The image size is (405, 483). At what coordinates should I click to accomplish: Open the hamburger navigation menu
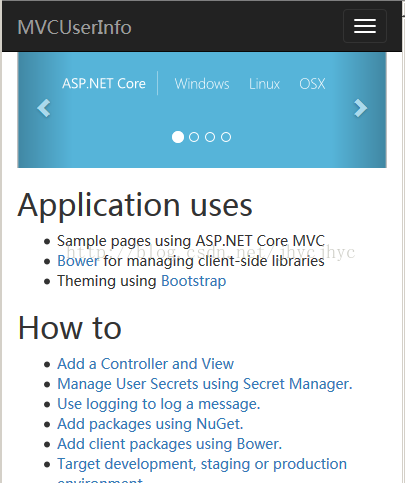365,26
